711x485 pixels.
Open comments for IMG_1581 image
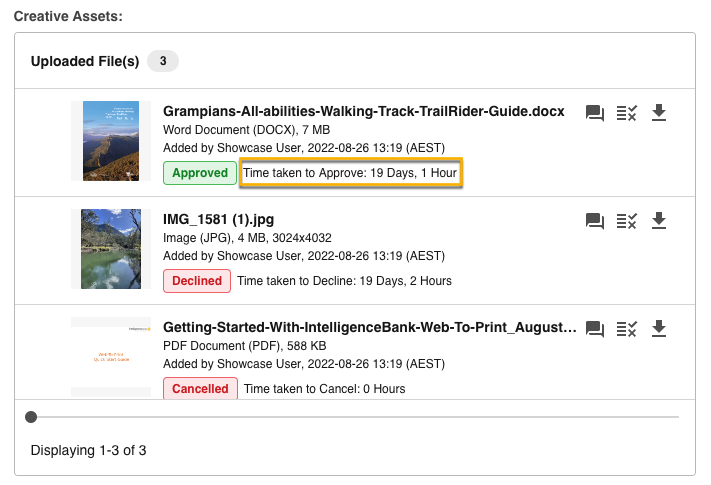(595, 221)
